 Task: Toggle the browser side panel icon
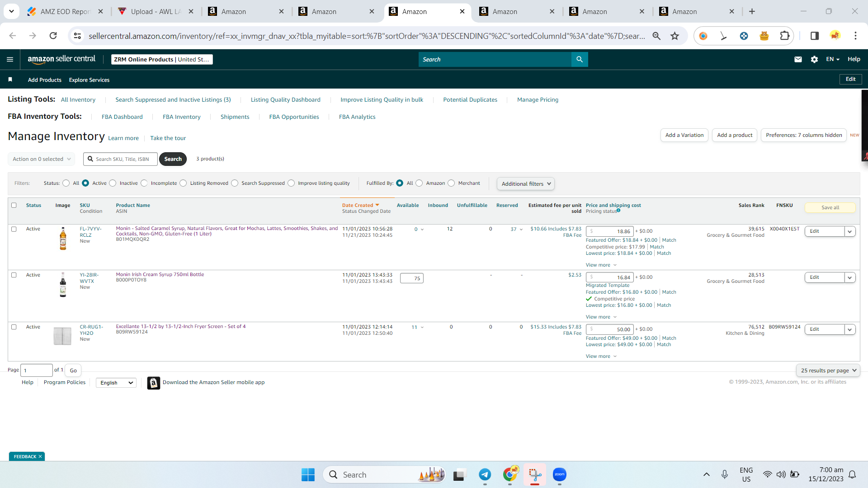[x=814, y=36]
